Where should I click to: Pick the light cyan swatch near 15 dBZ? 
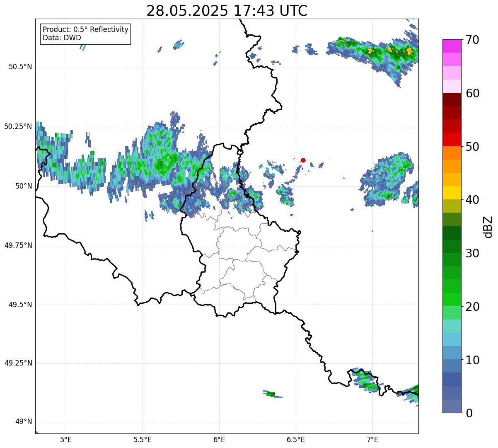[452, 326]
